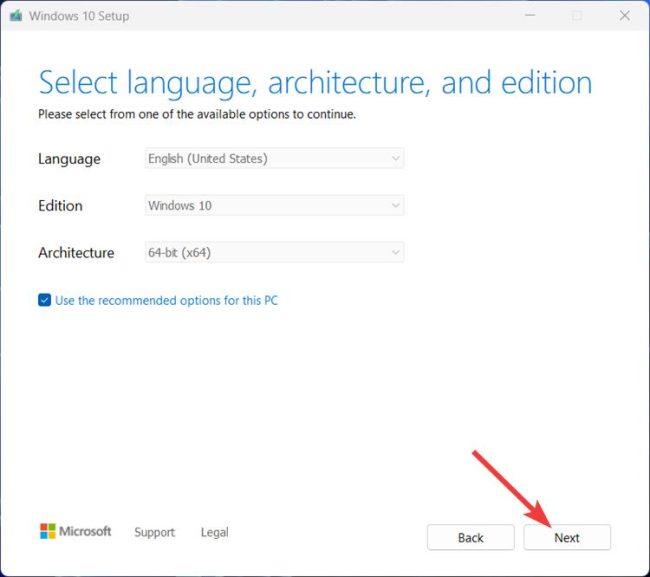Open the Support link
The height and width of the screenshot is (577, 650).
coord(154,533)
